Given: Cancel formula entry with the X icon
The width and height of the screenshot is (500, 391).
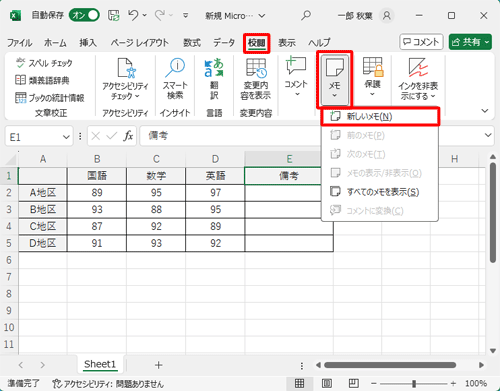Looking at the screenshot, I should [96, 136].
